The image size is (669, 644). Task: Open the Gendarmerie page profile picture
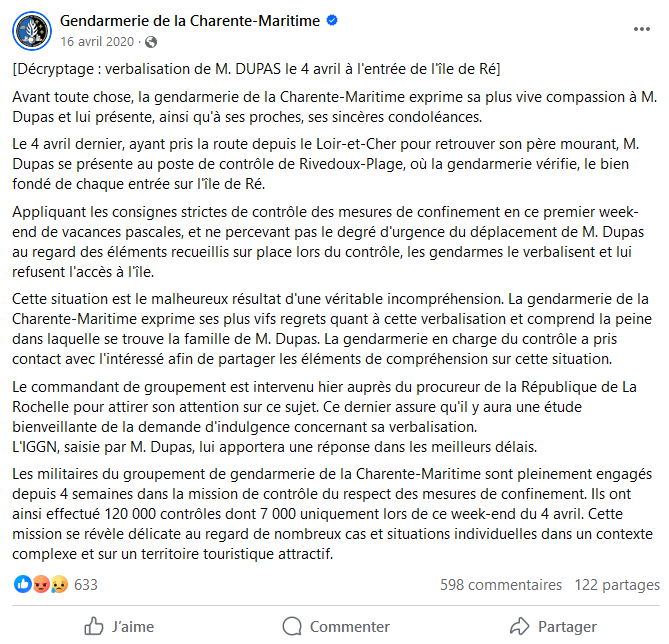tap(32, 31)
